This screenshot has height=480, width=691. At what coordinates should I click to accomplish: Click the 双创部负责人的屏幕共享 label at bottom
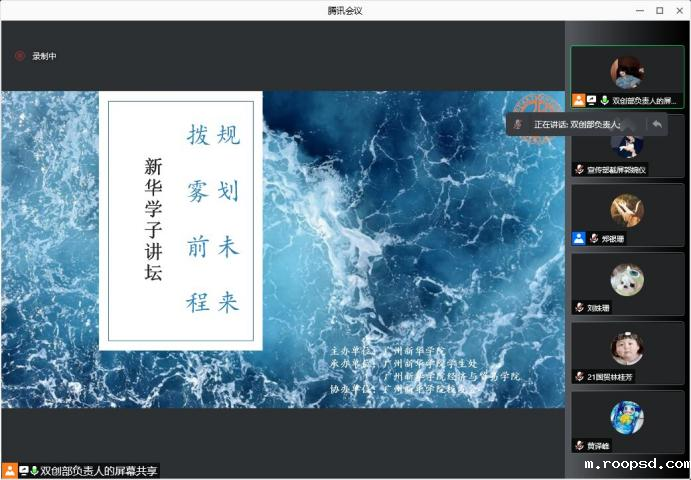point(98,470)
